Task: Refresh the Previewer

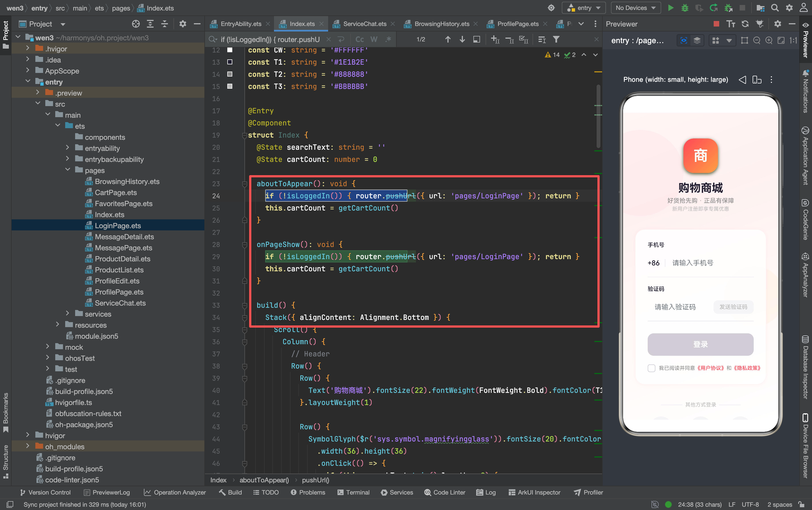Action: [x=745, y=23]
